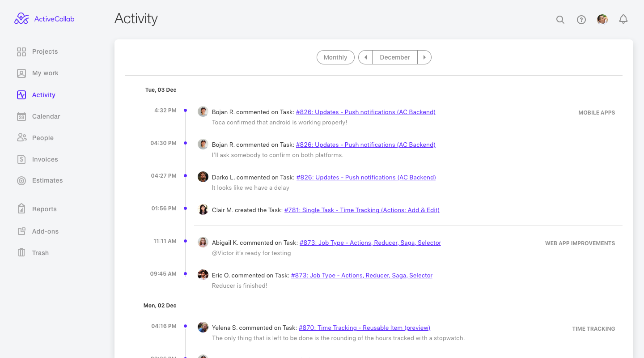Click the Estimates target icon
Screen dimensions: 644x358
coord(21,181)
